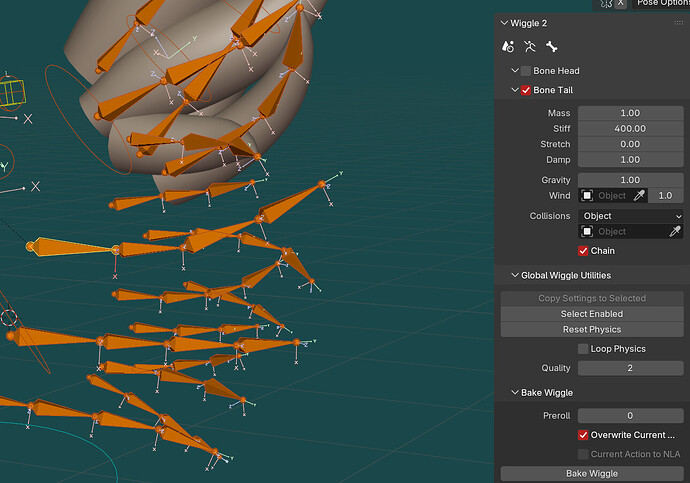This screenshot has height=483, width=690.
Task: Click the Bake Wiggle button
Action: (x=592, y=474)
